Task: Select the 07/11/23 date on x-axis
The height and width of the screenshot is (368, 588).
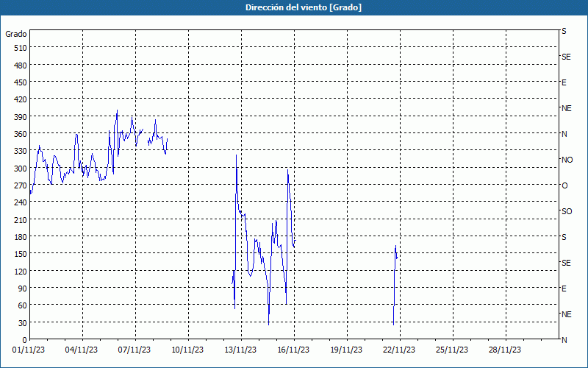Action: (x=135, y=350)
